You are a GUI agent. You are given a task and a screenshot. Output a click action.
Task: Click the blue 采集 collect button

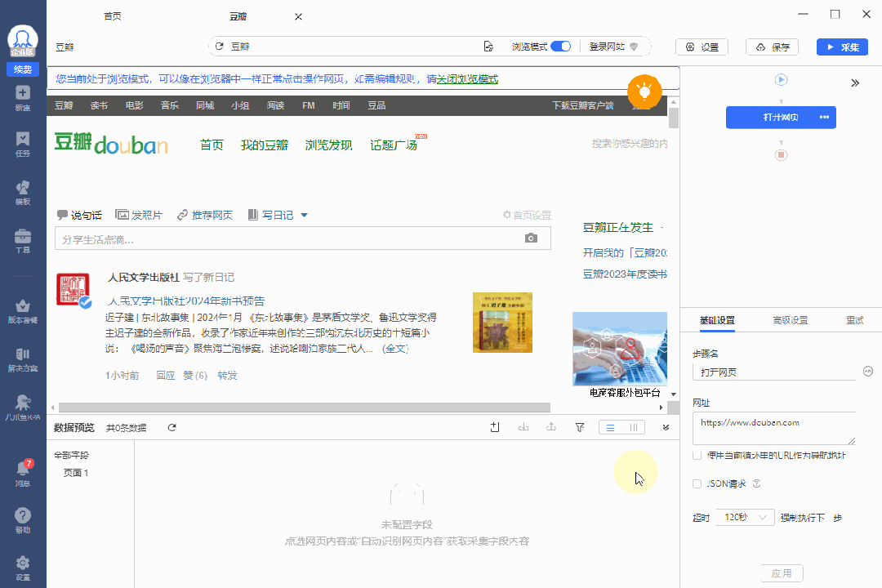(x=842, y=47)
